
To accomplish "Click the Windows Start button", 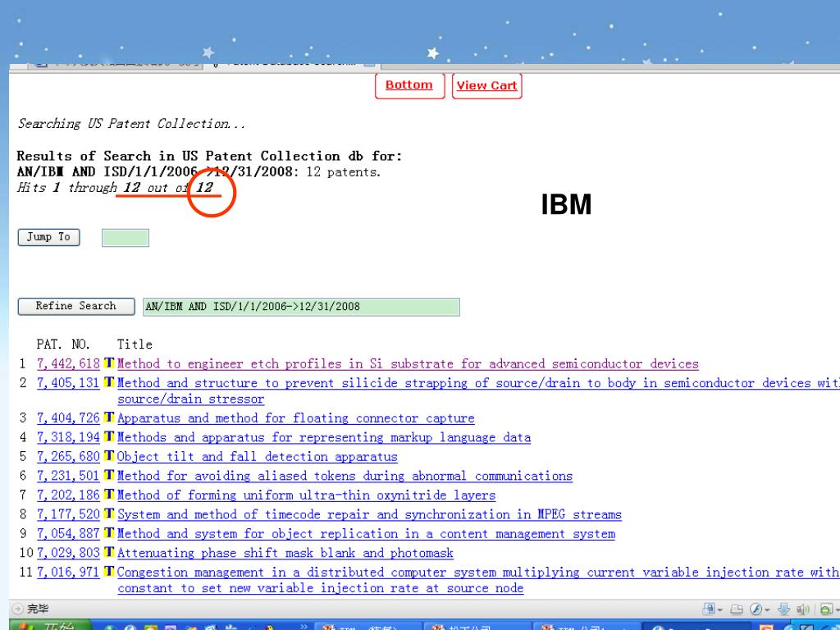I will (x=51, y=625).
